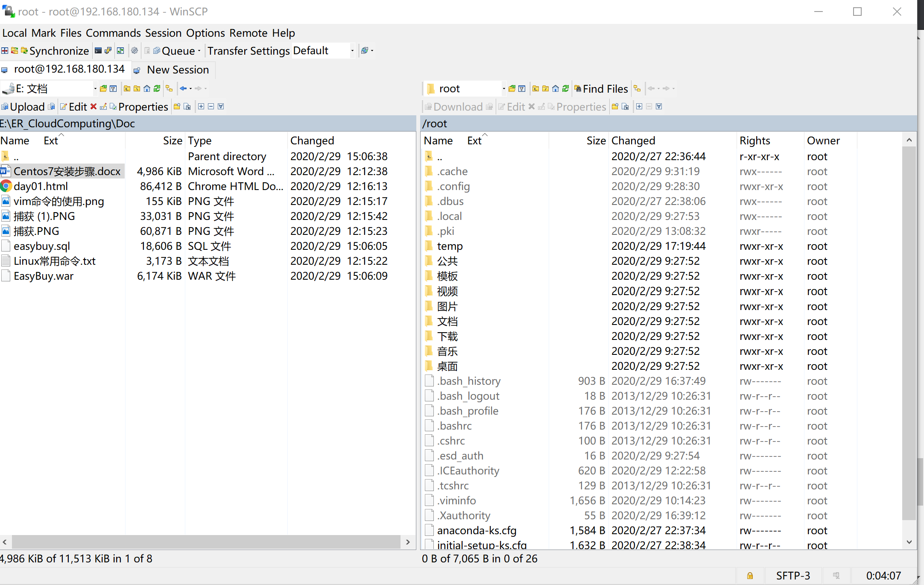Click local back navigation arrow

coord(183,88)
